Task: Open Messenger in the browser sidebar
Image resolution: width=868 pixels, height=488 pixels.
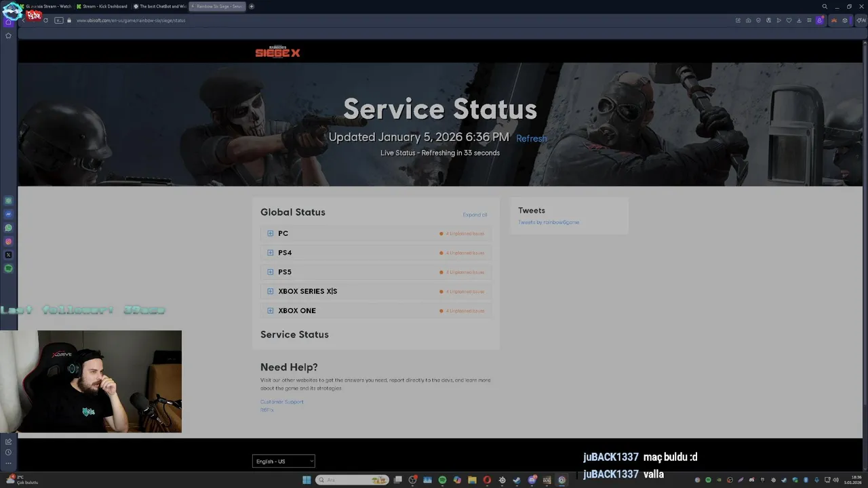Action: (8, 214)
